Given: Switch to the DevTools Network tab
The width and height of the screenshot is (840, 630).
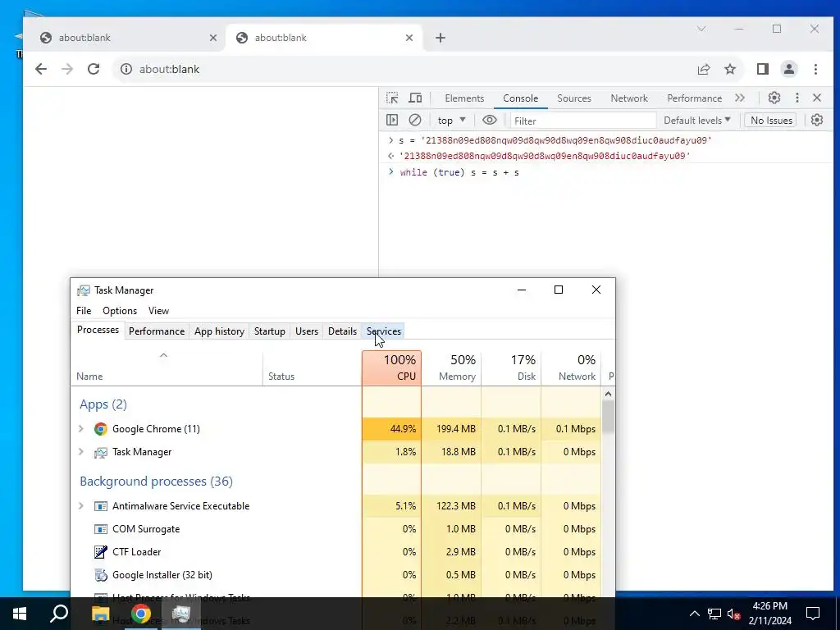Looking at the screenshot, I should point(629,98).
